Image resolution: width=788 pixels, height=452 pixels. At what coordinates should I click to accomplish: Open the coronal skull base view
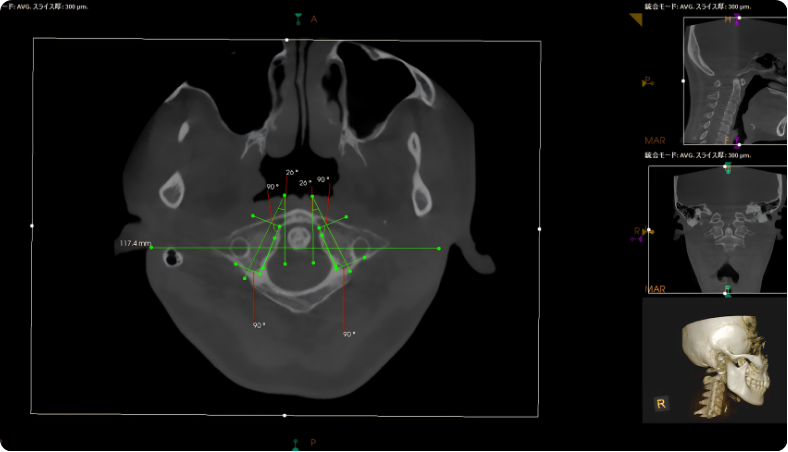click(718, 229)
